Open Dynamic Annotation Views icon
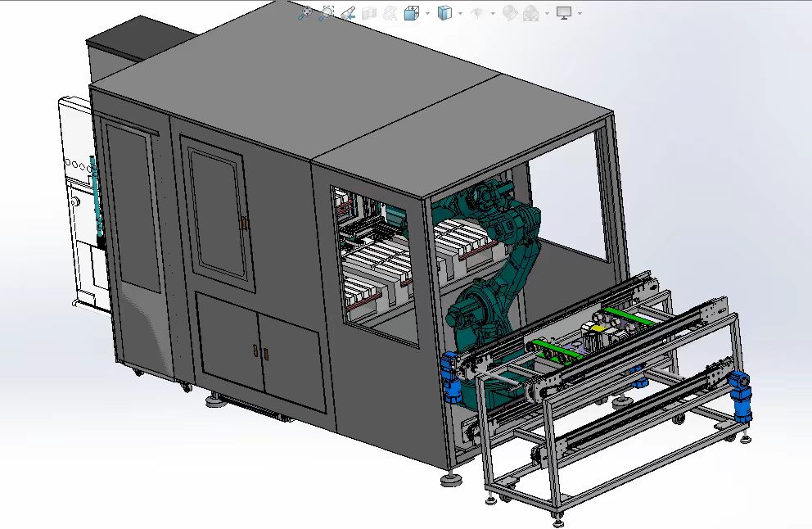Screen dimensions: 812x529 (390, 13)
